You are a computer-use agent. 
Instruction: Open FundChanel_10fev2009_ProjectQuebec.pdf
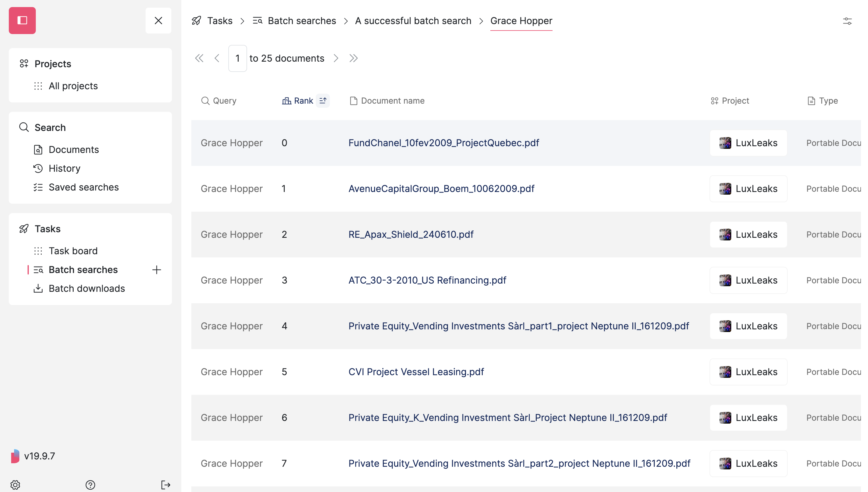coord(443,143)
